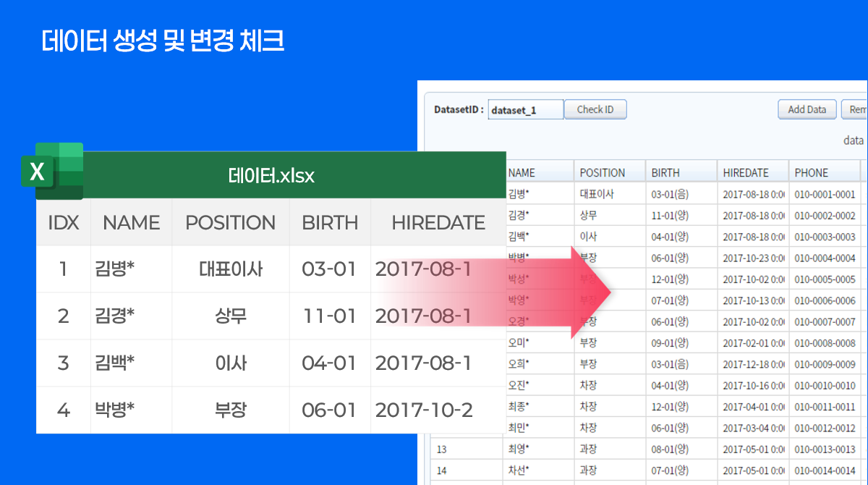Select the 2017-03-04 hiredate cell in grid
Image resolution: width=868 pixels, height=485 pixels.
click(x=753, y=428)
